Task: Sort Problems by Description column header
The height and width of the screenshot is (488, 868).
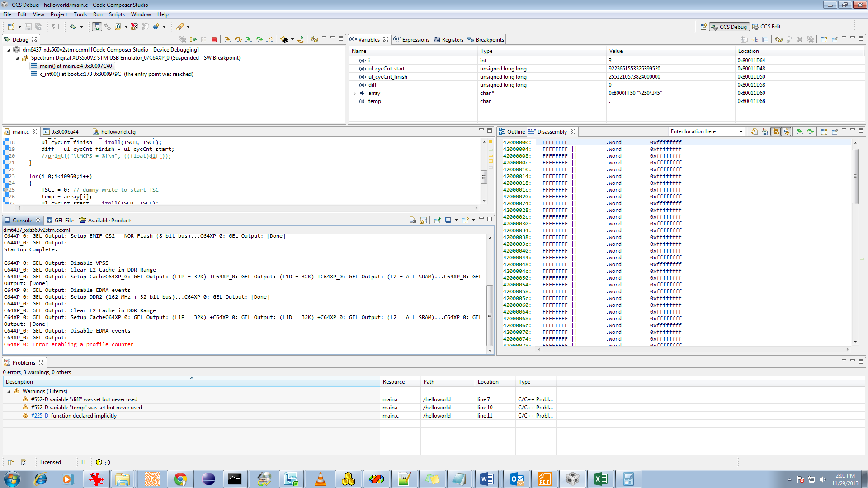Action: (x=192, y=382)
